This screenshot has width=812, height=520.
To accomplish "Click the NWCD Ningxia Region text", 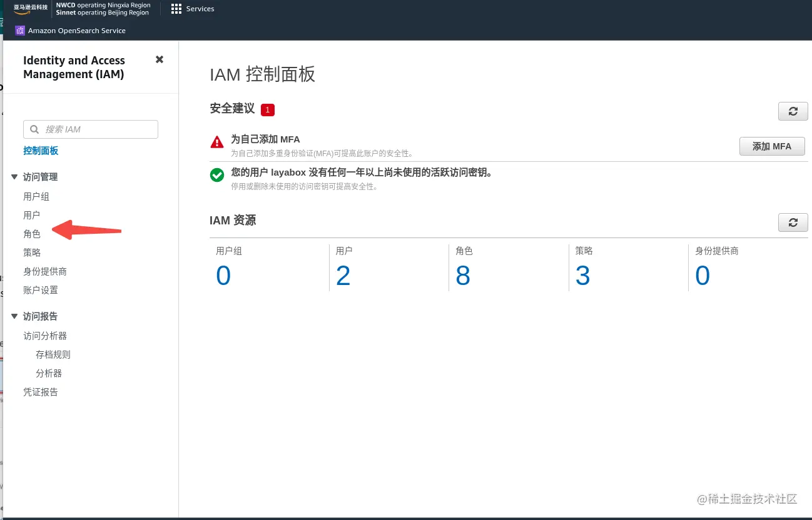I will point(103,5).
